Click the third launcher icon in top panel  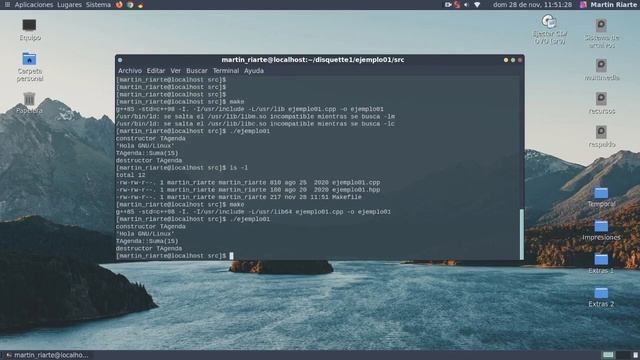[140, 5]
